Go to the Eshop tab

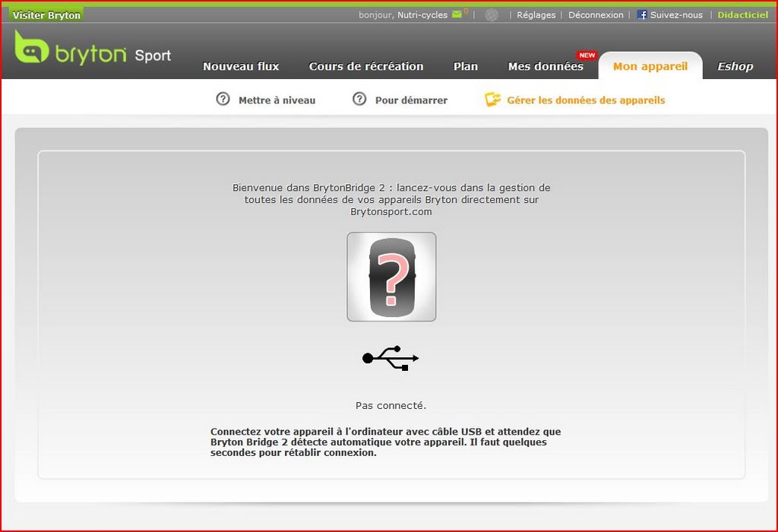click(735, 66)
